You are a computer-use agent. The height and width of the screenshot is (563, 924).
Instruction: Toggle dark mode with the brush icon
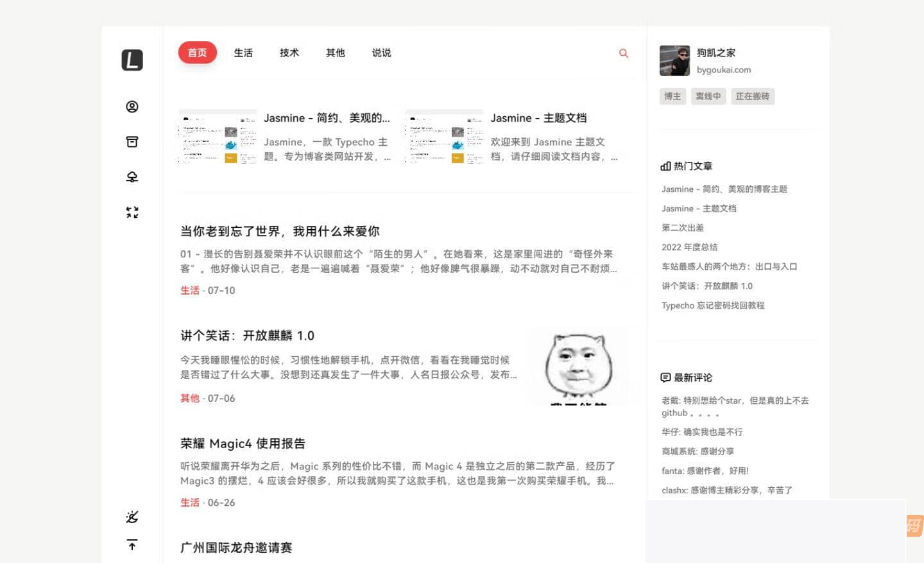click(x=132, y=517)
